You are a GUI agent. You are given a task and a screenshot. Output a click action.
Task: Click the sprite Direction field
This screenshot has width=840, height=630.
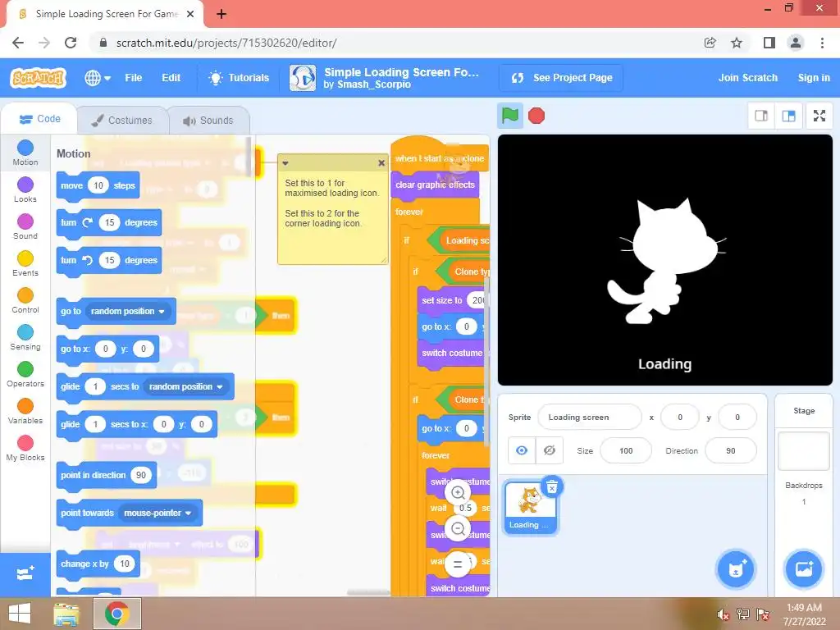click(x=731, y=450)
